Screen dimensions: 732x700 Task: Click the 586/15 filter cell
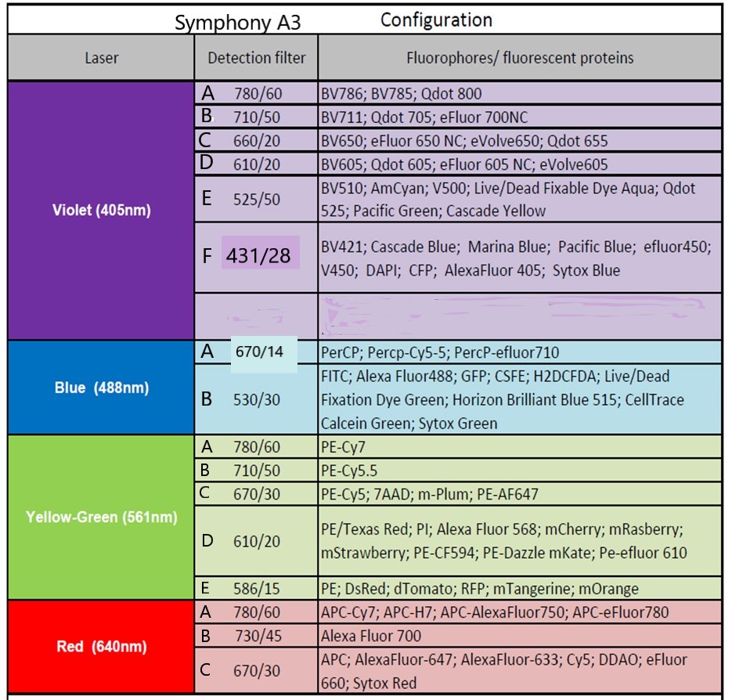(256, 588)
